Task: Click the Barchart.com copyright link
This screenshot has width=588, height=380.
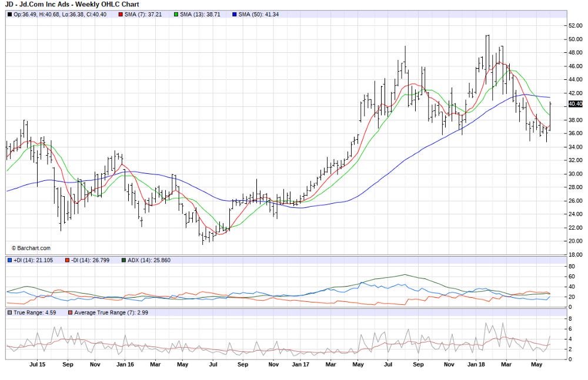Action: coord(31,248)
